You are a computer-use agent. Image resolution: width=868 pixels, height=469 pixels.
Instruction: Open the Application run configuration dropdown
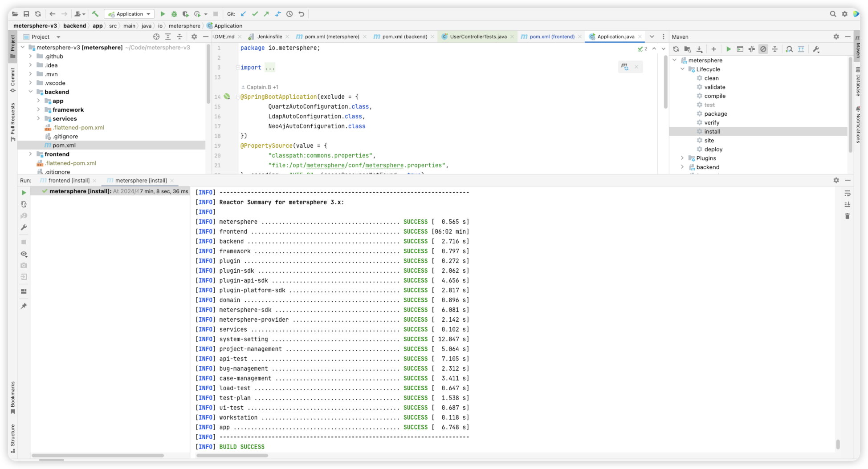(x=129, y=14)
